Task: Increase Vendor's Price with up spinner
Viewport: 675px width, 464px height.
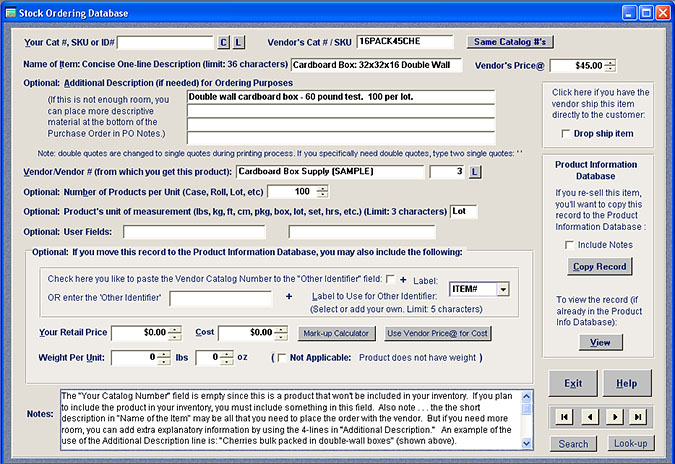Action: pyautogui.click(x=610, y=63)
